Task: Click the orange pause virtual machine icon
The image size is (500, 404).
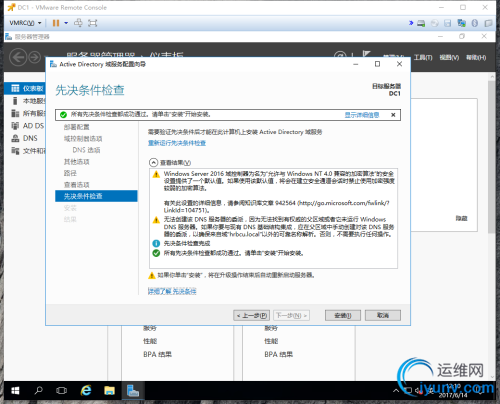Action: coord(56,23)
